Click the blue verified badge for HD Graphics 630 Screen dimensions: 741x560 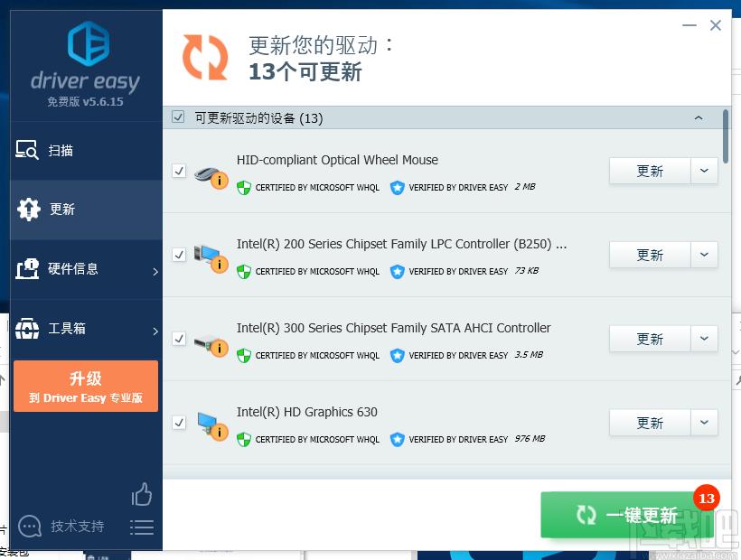point(398,440)
